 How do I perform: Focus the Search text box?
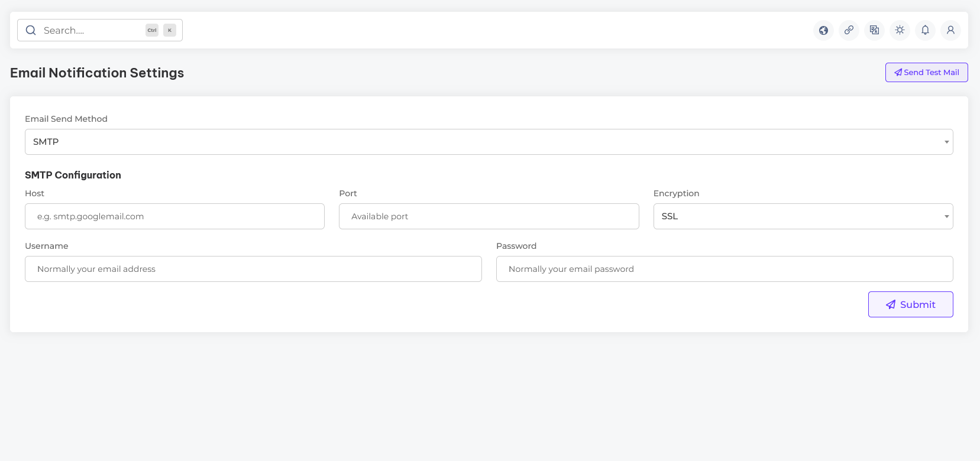(92, 30)
